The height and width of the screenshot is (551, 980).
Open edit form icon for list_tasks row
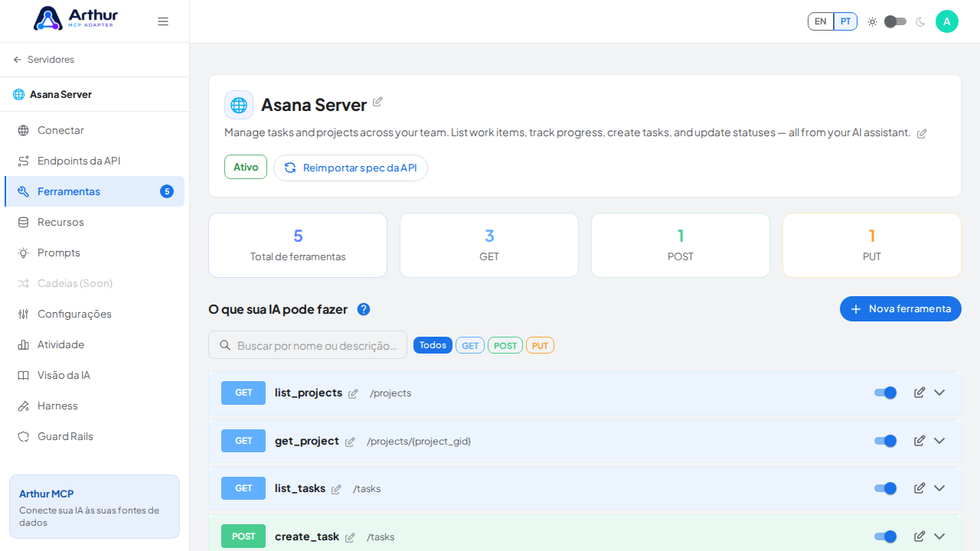(920, 488)
